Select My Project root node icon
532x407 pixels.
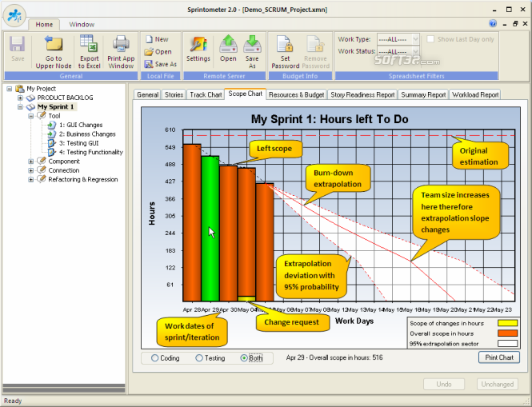20,89
